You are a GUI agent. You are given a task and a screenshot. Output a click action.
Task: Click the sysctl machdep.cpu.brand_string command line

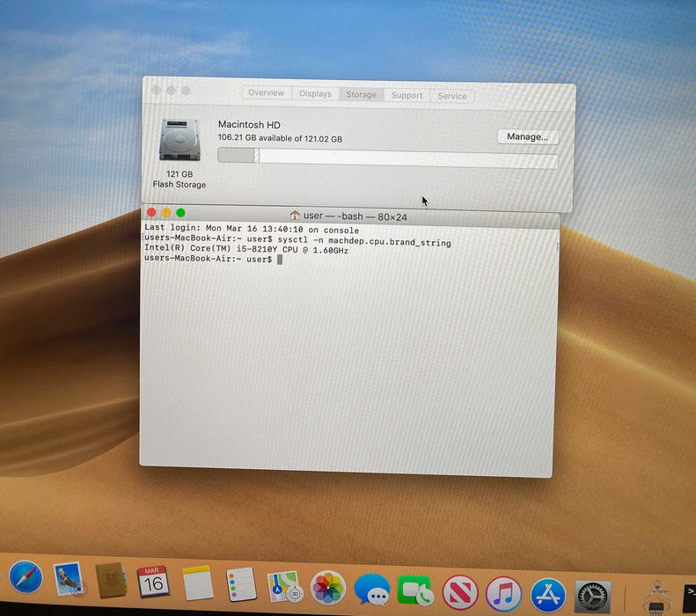[x=297, y=240]
